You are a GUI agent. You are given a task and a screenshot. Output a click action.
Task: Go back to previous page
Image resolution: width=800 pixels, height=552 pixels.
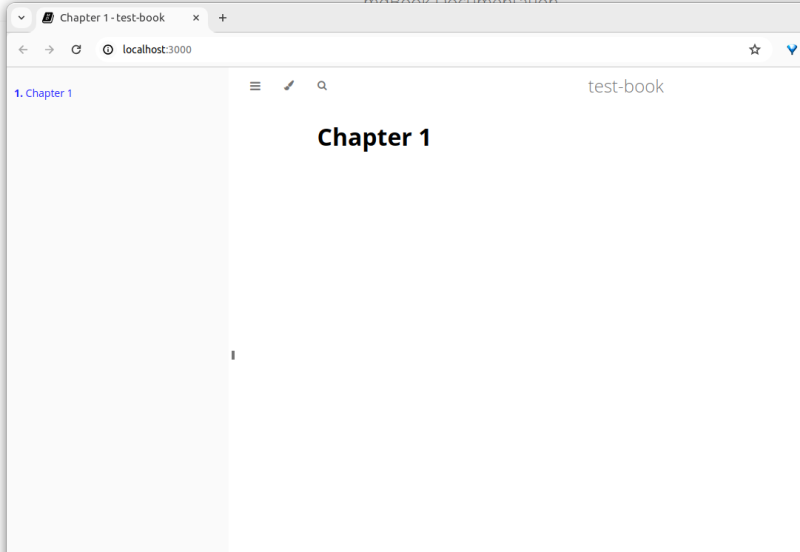(23, 49)
